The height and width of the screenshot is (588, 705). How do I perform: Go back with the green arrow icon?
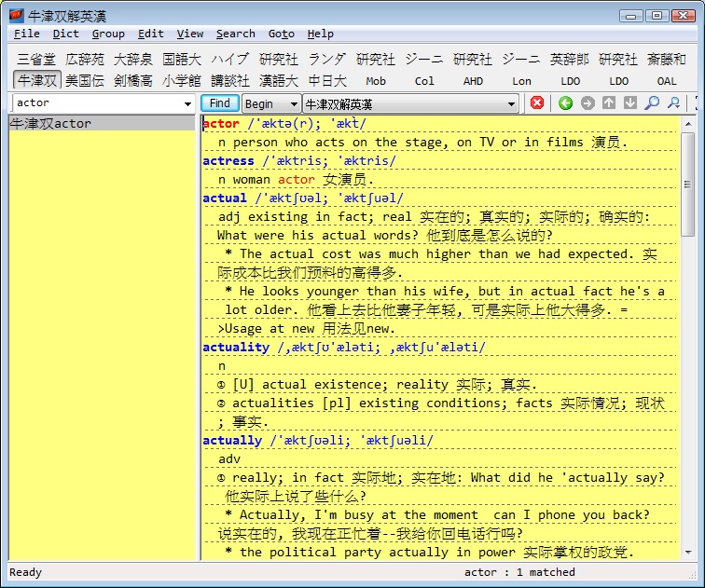(x=566, y=103)
